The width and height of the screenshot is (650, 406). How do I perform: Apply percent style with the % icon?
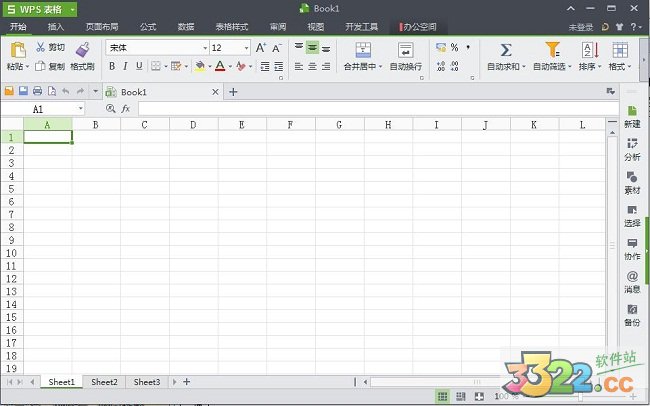(454, 47)
